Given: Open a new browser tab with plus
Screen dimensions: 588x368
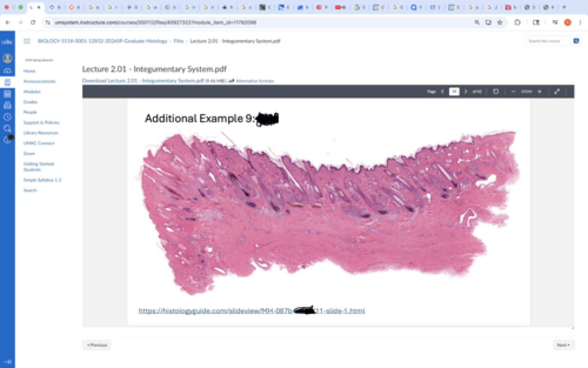Looking at the screenshot, I should tap(564, 7).
